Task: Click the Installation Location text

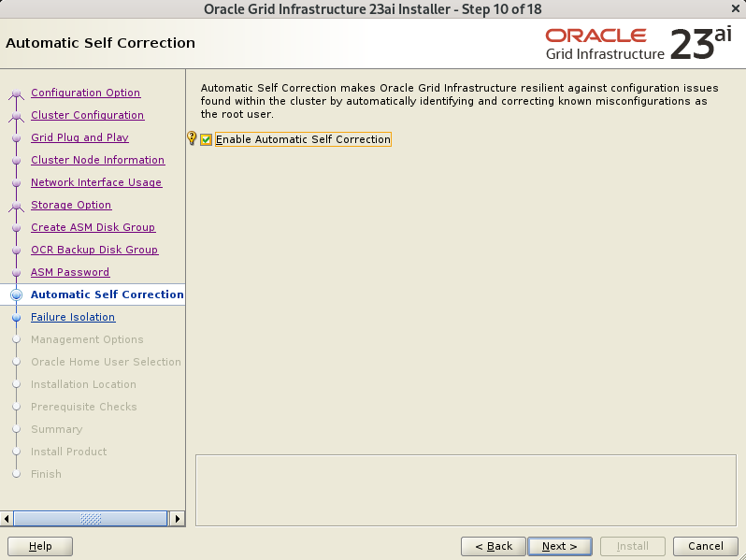Action: pos(84,384)
